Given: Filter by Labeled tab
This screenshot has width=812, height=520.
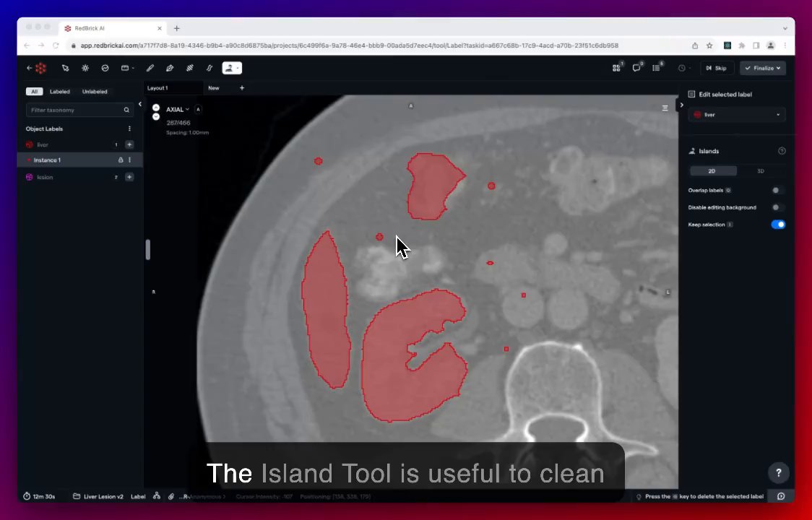Looking at the screenshot, I should click(x=59, y=92).
